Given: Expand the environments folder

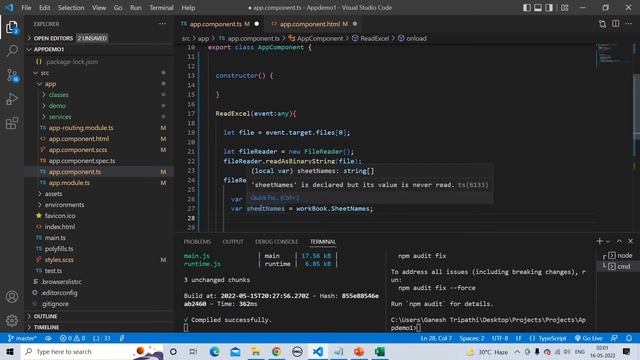Looking at the screenshot, I should tap(100, 205).
